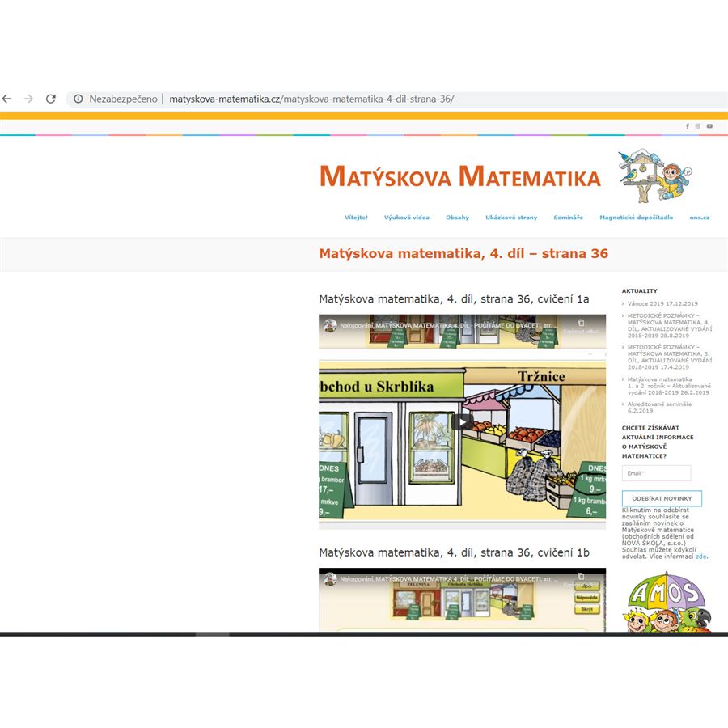Click the Odebírat novinky button

tap(662, 498)
